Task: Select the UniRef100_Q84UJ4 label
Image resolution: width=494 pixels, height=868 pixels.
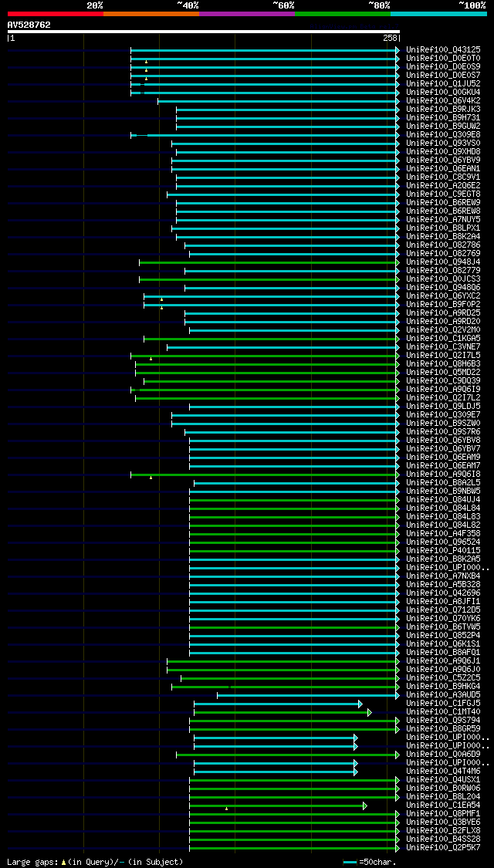Action: [443, 500]
